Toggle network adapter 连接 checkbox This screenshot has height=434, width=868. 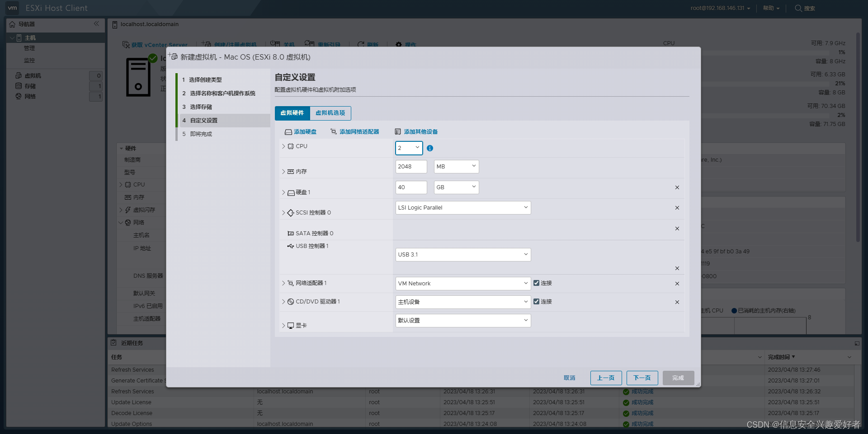coord(536,283)
